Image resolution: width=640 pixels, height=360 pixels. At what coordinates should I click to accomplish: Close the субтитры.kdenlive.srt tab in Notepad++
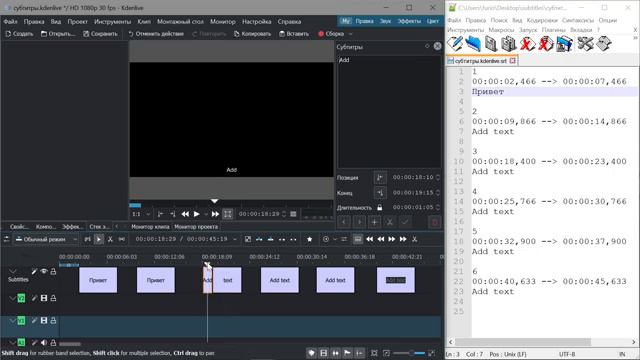click(513, 61)
